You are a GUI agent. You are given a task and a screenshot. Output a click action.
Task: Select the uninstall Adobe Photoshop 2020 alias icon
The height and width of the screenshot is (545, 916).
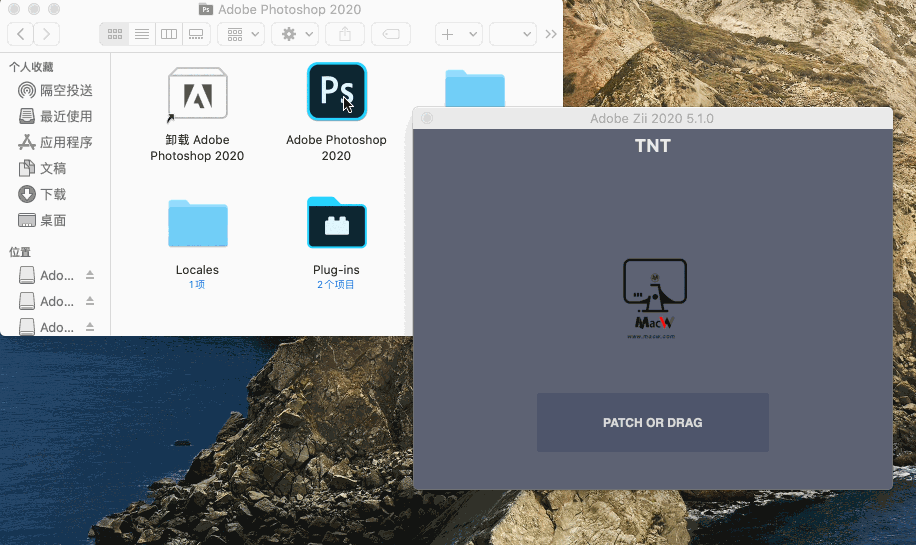click(197, 95)
